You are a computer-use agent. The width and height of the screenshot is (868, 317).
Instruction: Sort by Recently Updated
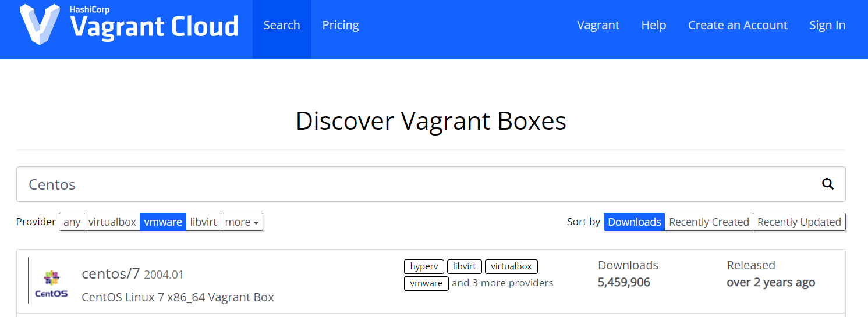coord(799,222)
